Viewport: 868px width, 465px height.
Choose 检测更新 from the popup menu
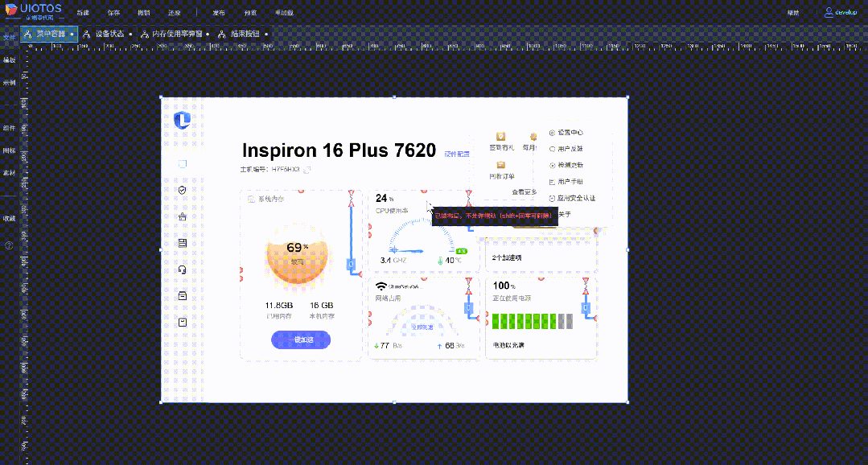[x=566, y=165]
